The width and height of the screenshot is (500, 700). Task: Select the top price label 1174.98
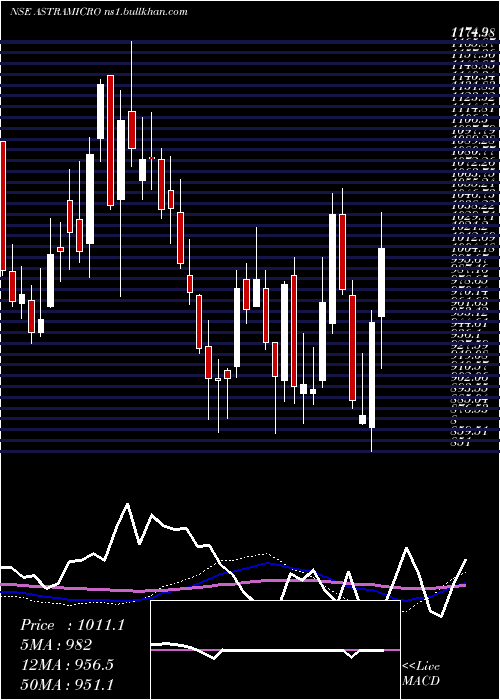pyautogui.click(x=473, y=33)
